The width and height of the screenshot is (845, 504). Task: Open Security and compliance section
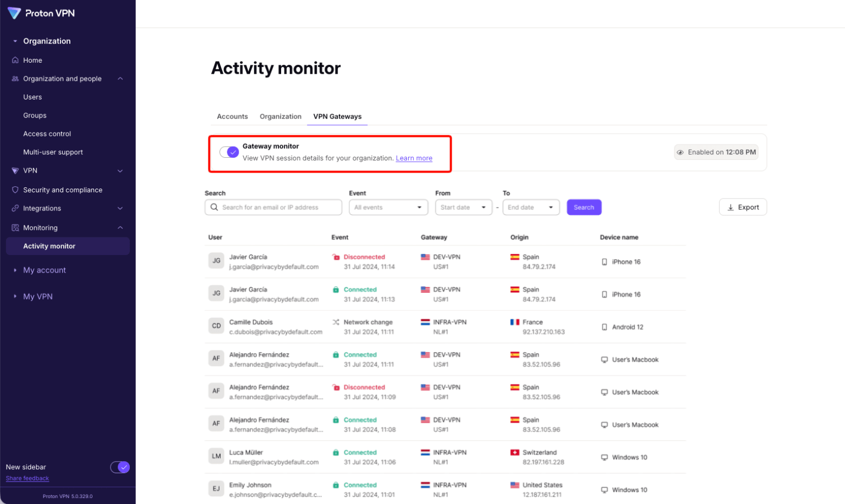click(62, 190)
